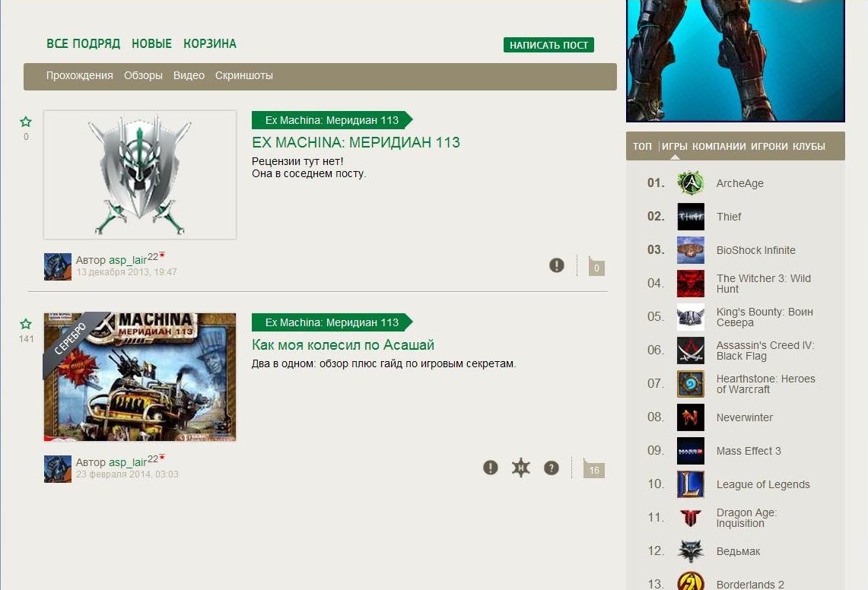Click the НАПИСАТЬ ПОСТ button

tap(548, 45)
